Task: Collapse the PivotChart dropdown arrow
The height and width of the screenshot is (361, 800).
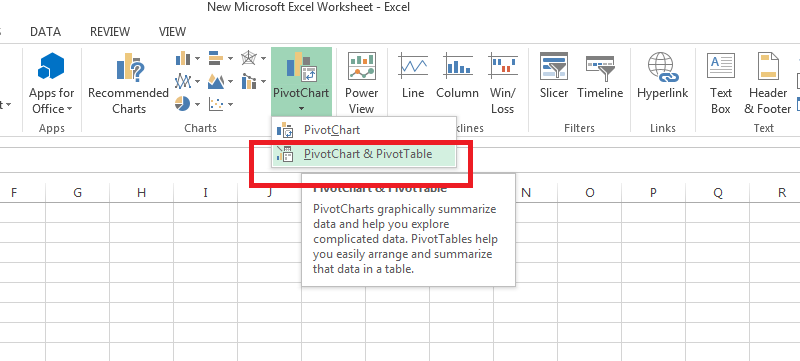Action: point(302,109)
